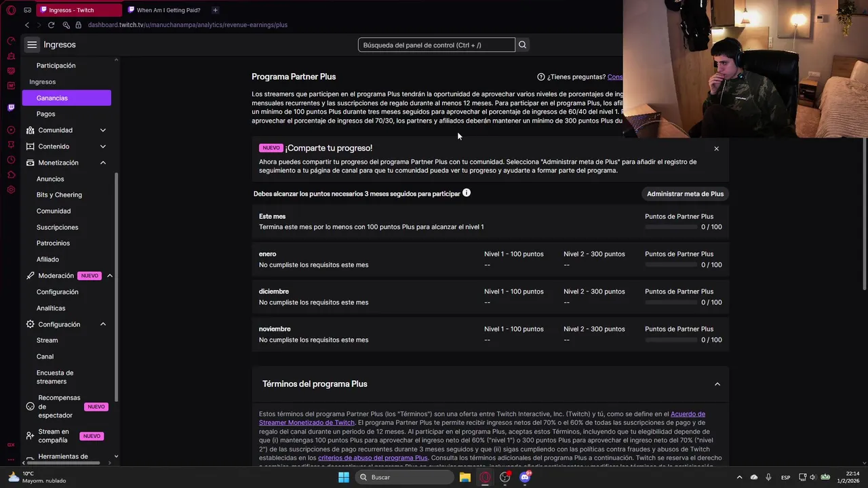Open the password key icon in address bar
868x488 pixels.
(66, 25)
